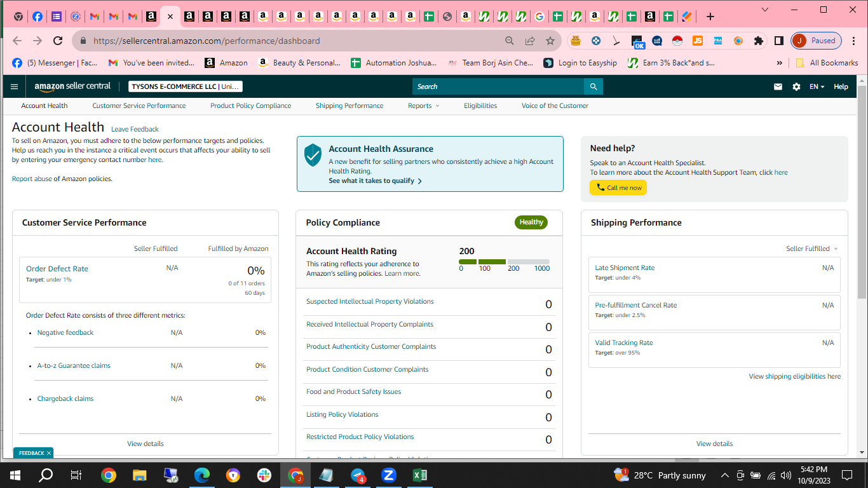The height and width of the screenshot is (488, 868).
Task: Open the settings gear in Seller Central
Action: pyautogui.click(x=796, y=86)
